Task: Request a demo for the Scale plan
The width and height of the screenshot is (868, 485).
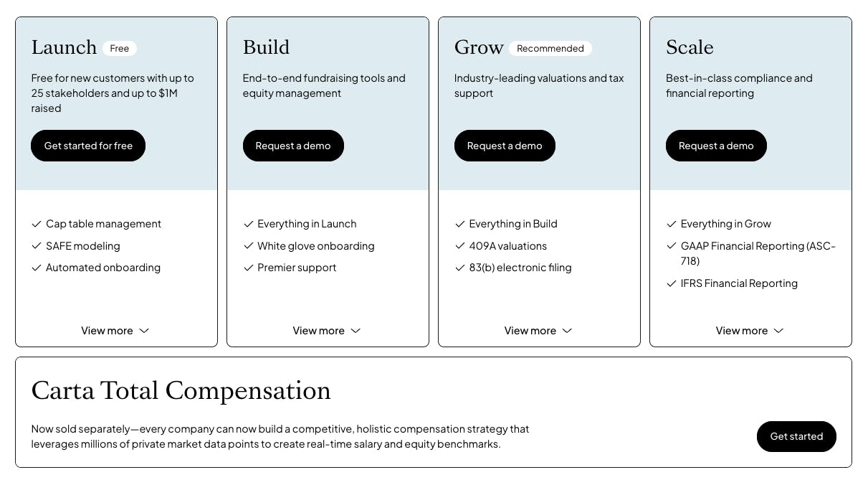Action: pos(716,146)
